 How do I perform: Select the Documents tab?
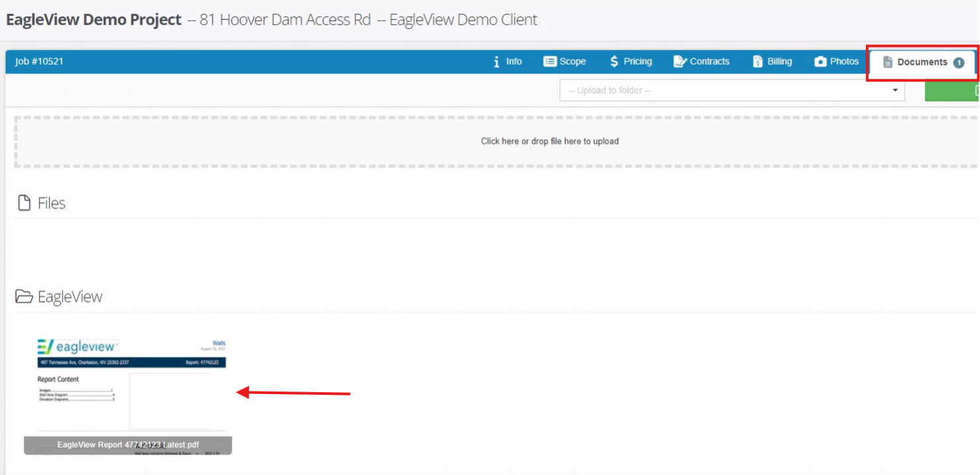[x=922, y=62]
